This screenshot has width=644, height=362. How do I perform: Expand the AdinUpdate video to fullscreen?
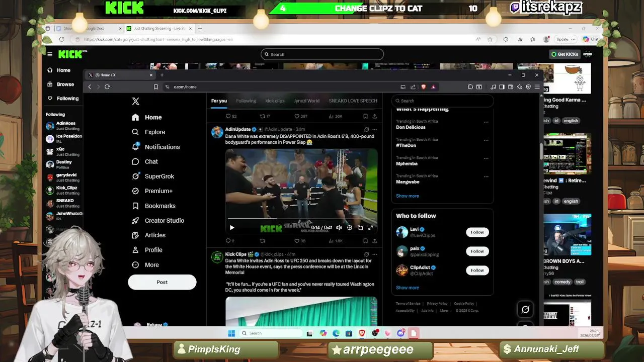click(371, 228)
